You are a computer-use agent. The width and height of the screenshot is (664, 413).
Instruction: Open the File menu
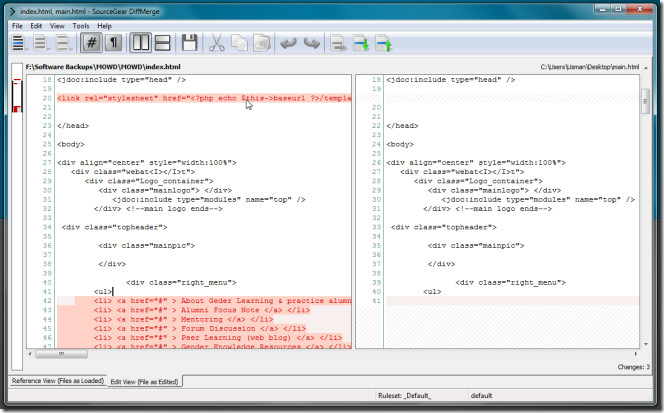(x=17, y=26)
